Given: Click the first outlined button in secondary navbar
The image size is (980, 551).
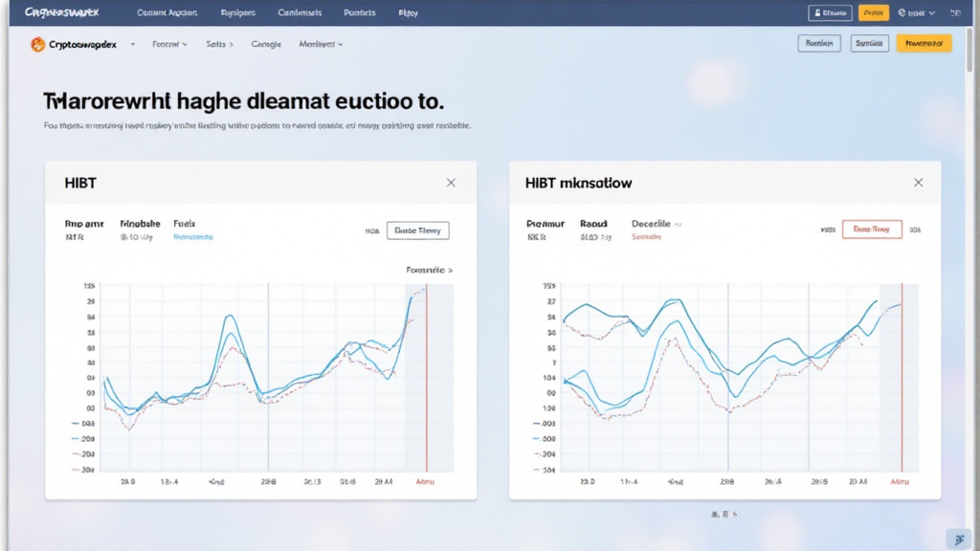Looking at the screenshot, I should click(x=818, y=44).
